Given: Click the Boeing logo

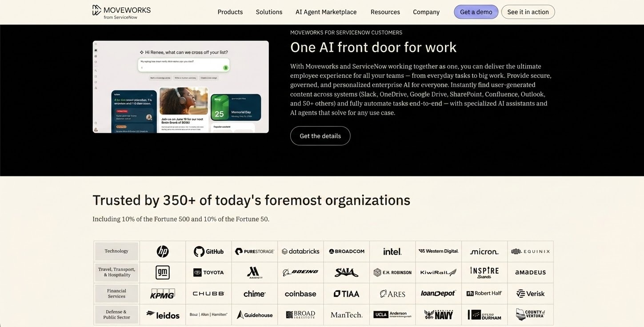Looking at the screenshot, I should point(300,272).
